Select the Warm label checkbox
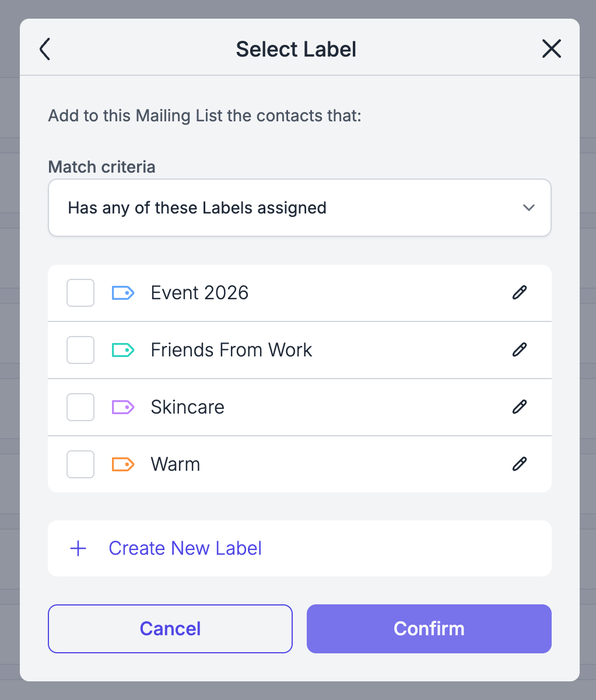The height and width of the screenshot is (700, 596). (80, 464)
